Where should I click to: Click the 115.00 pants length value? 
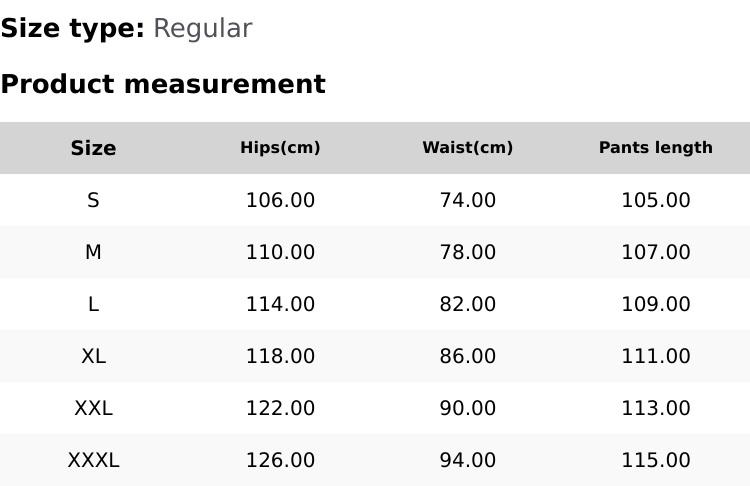(655, 460)
